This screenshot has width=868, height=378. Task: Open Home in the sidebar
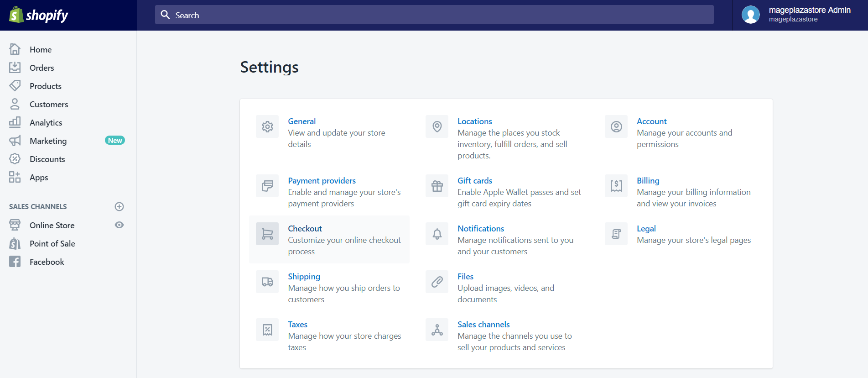[x=41, y=49]
